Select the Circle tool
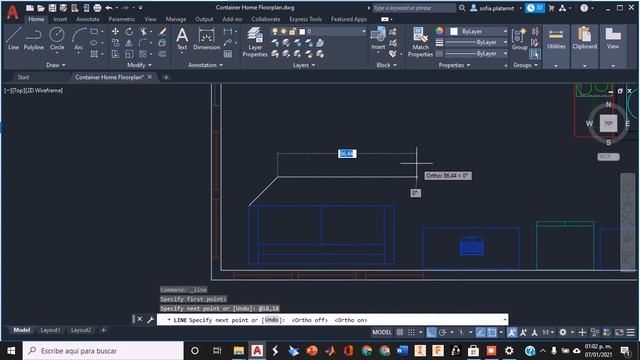This screenshot has width=640, height=360. pyautogui.click(x=57, y=39)
